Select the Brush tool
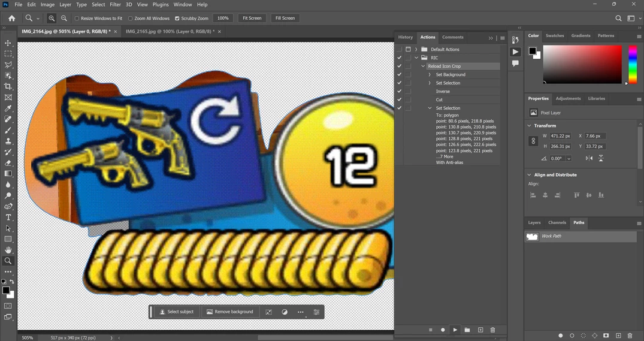This screenshot has height=341, width=644. [x=8, y=130]
